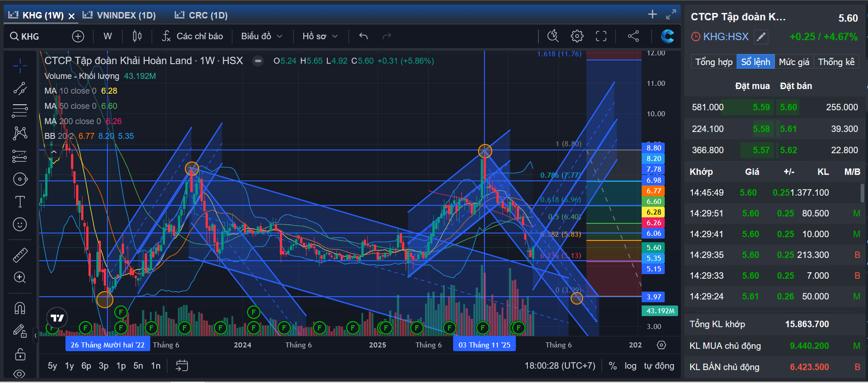Set chart range to 1p

pyautogui.click(x=121, y=366)
